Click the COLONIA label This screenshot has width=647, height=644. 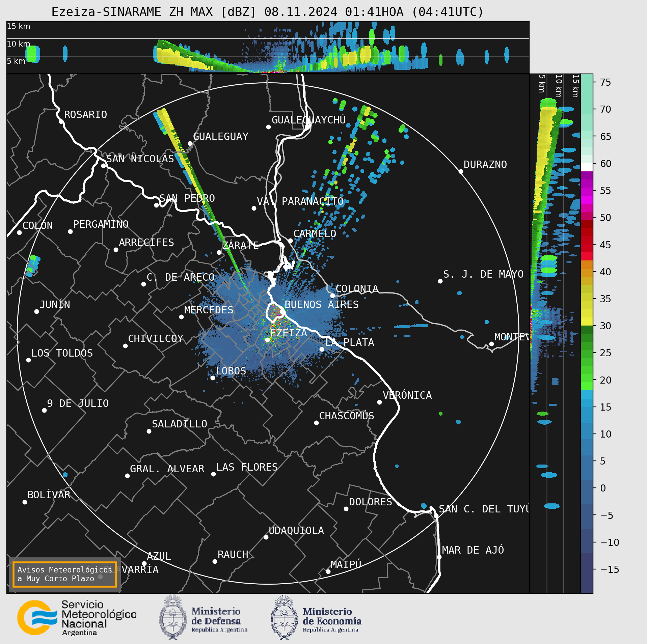(x=357, y=289)
